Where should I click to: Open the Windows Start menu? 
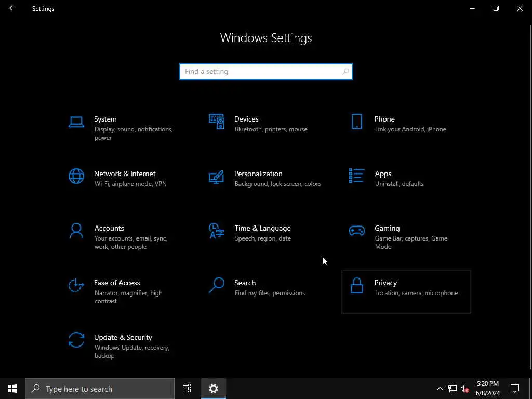(12, 389)
